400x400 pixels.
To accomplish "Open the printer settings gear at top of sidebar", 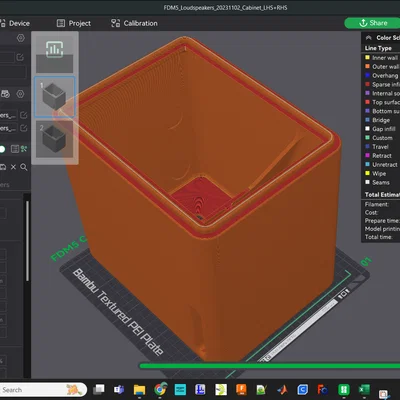I will point(21,38).
